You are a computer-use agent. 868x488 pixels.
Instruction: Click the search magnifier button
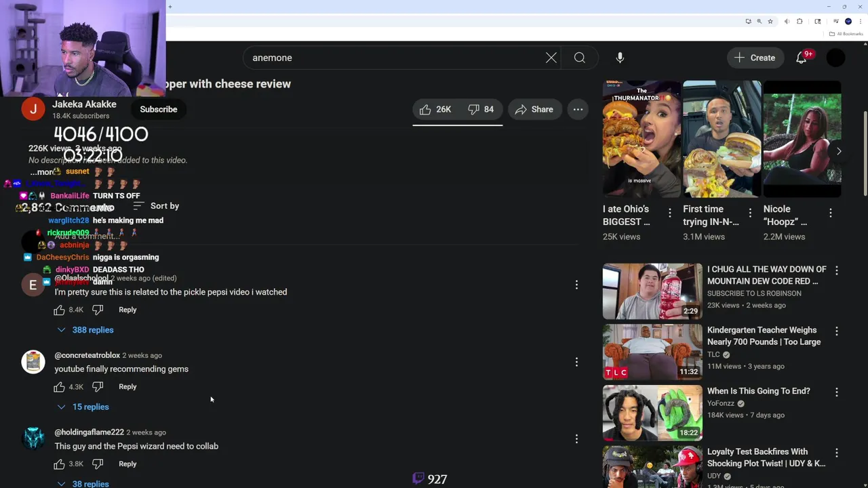click(580, 58)
